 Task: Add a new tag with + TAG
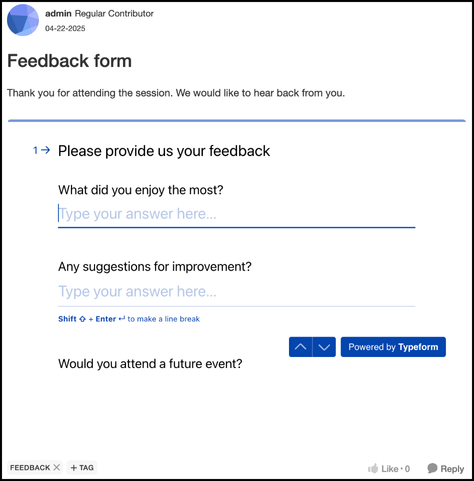click(82, 468)
